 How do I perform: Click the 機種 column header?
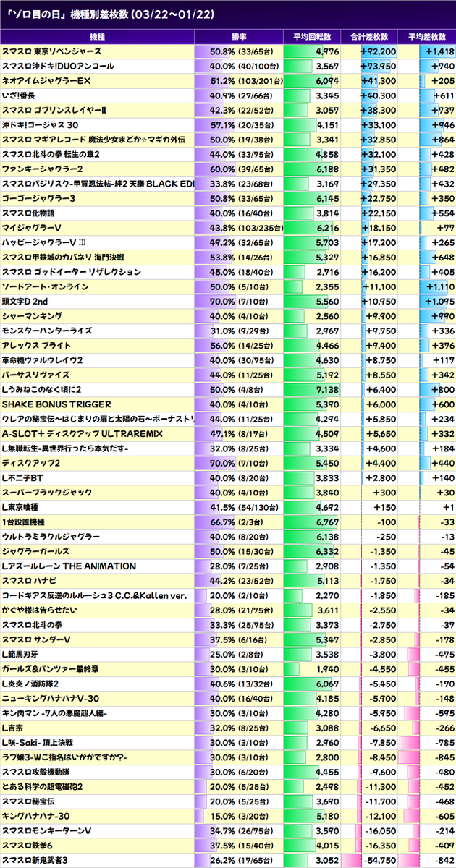97,37
